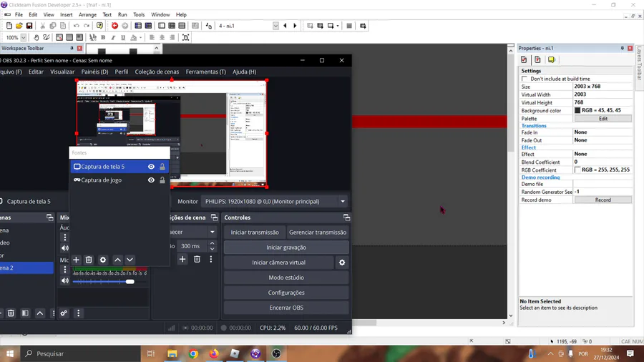Click the Mic volume slider handle
The width and height of the screenshot is (644, 362).
(x=130, y=282)
